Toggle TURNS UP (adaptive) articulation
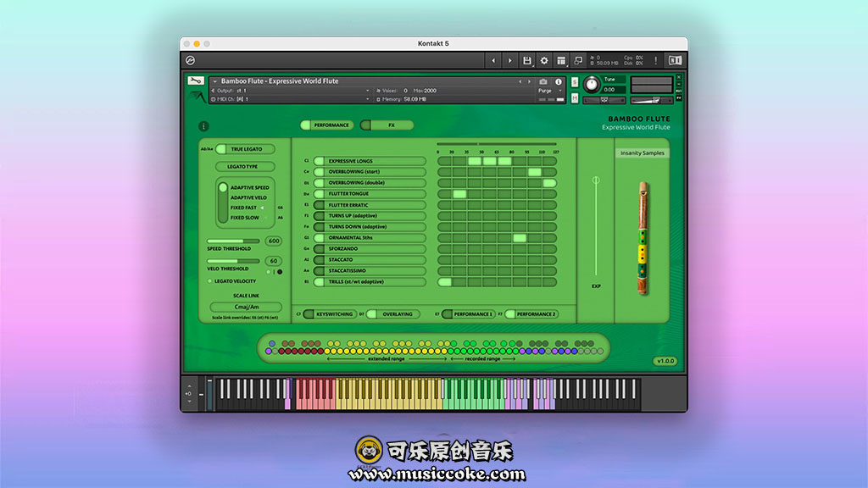The height and width of the screenshot is (488, 868). click(x=370, y=216)
